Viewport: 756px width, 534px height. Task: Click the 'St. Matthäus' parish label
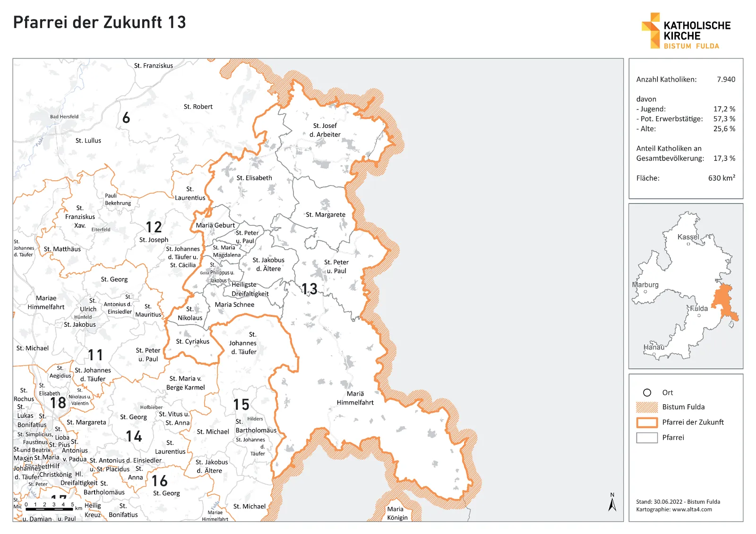[62, 249]
